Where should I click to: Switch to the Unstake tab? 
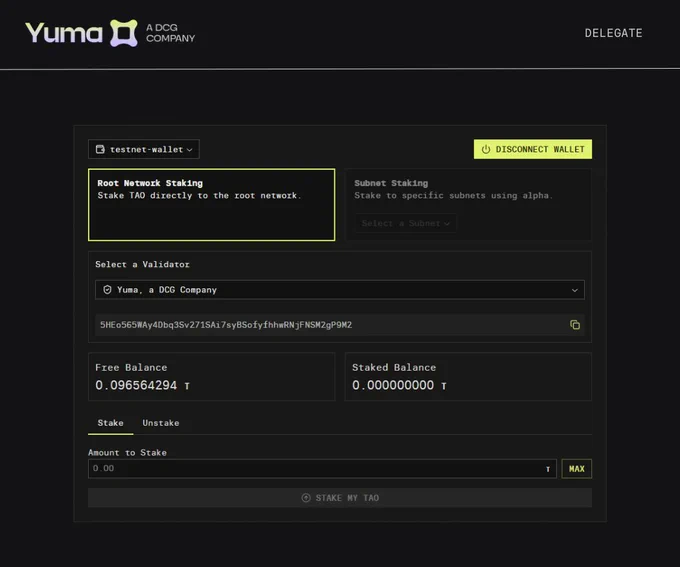pos(160,423)
